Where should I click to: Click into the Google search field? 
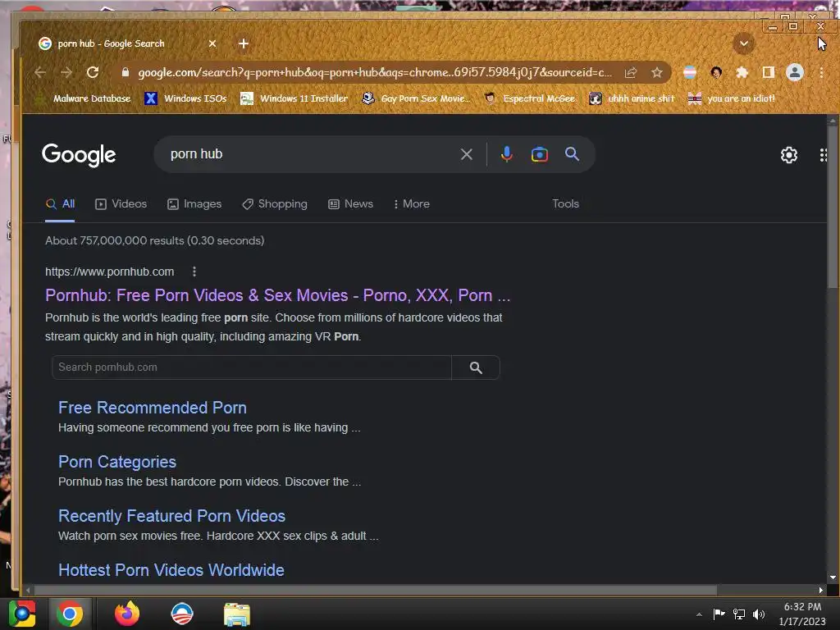pyautogui.click(x=311, y=154)
